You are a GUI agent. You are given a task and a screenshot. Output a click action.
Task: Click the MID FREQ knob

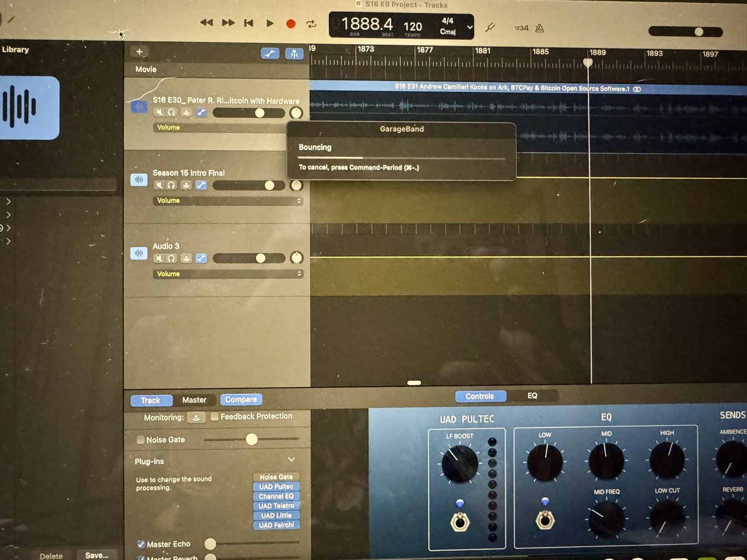606,519
